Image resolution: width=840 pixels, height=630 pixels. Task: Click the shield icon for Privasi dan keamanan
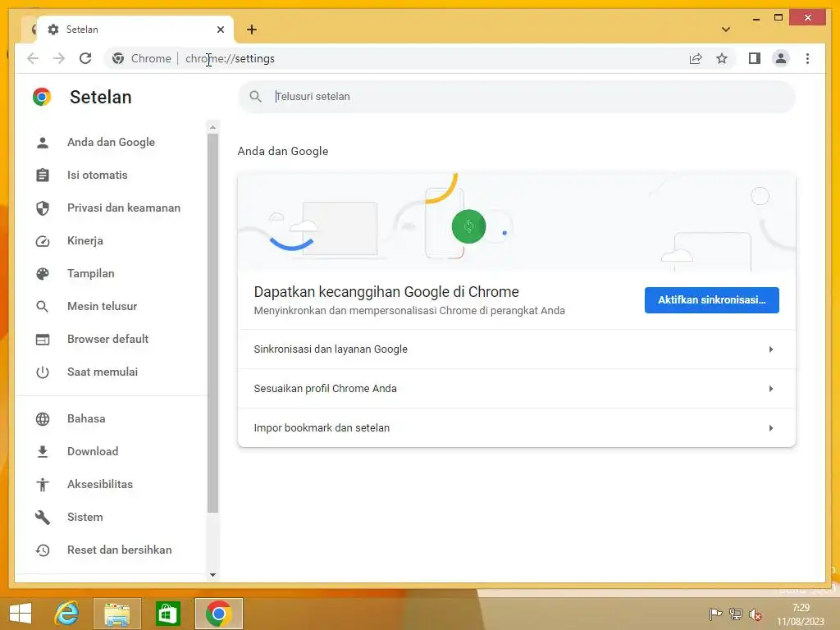tap(43, 208)
